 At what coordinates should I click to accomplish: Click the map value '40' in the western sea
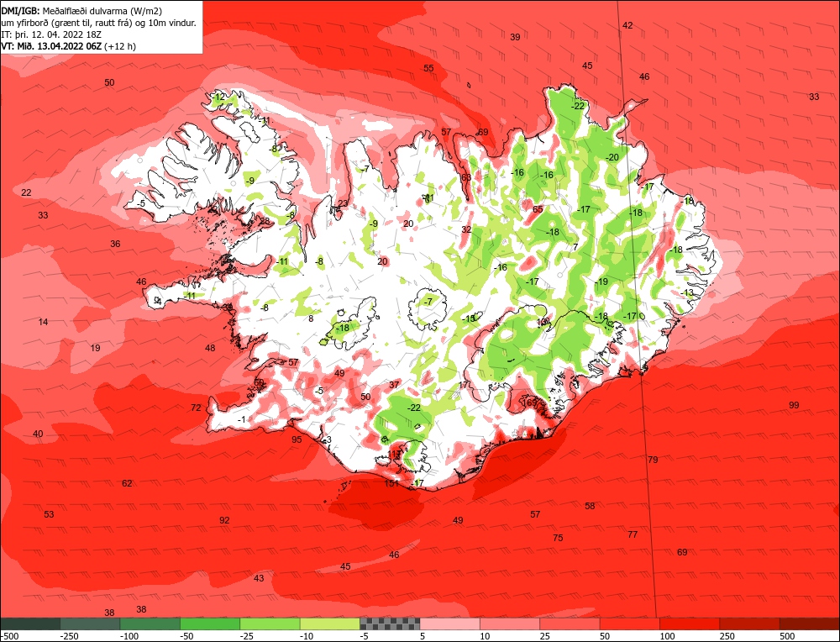tap(38, 434)
